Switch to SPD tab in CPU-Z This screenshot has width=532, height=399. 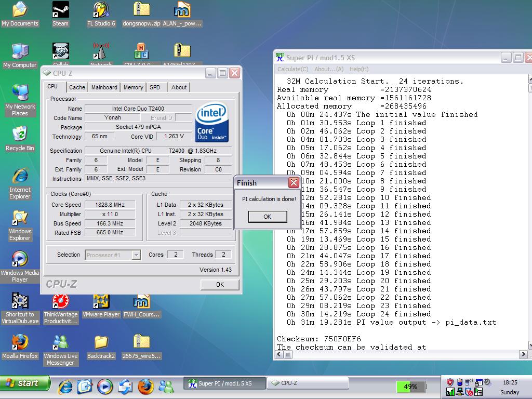point(155,87)
